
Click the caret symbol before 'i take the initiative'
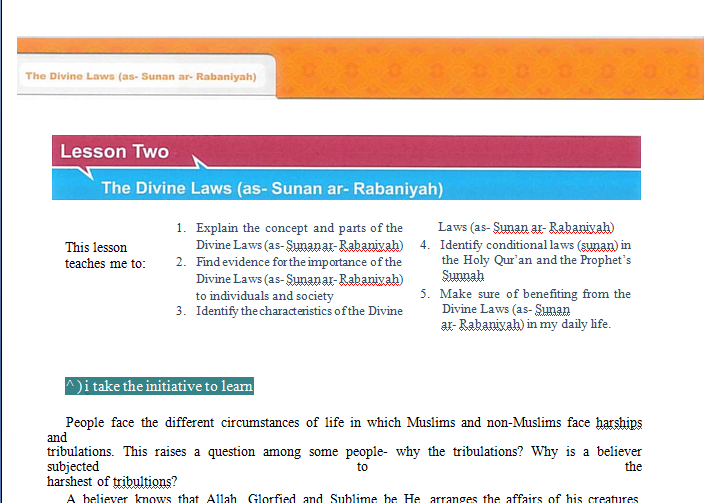[68, 386]
